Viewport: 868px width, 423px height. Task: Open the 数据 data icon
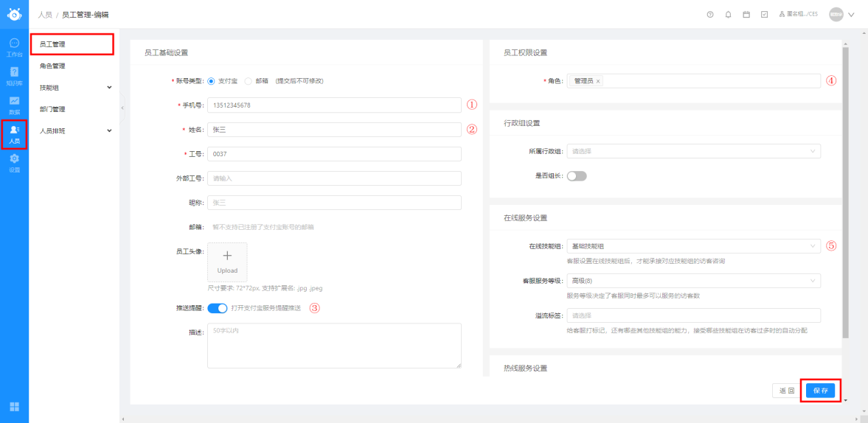point(15,105)
